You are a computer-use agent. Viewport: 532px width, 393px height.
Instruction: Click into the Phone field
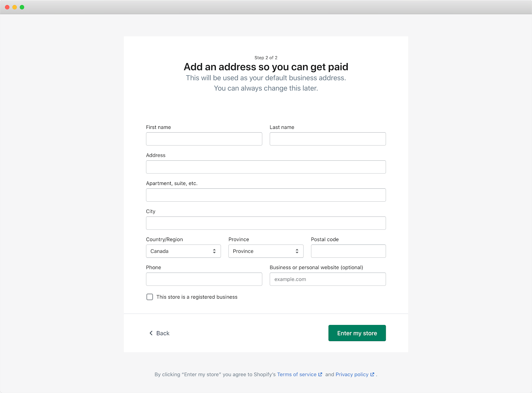tap(204, 279)
